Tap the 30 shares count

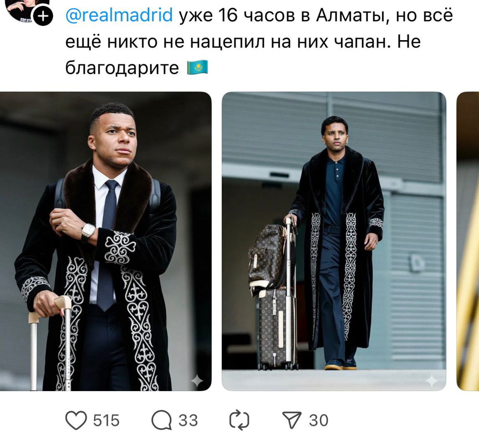(x=319, y=420)
